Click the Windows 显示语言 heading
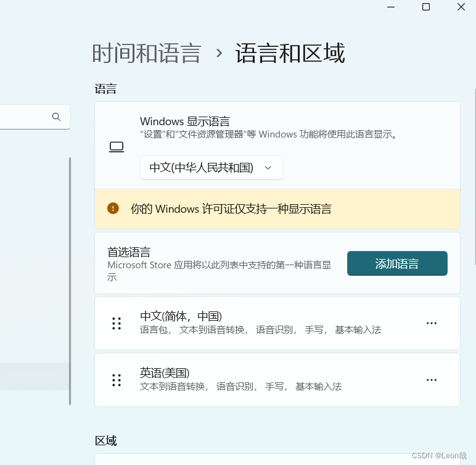The width and height of the screenshot is (476, 465). pyautogui.click(x=185, y=121)
